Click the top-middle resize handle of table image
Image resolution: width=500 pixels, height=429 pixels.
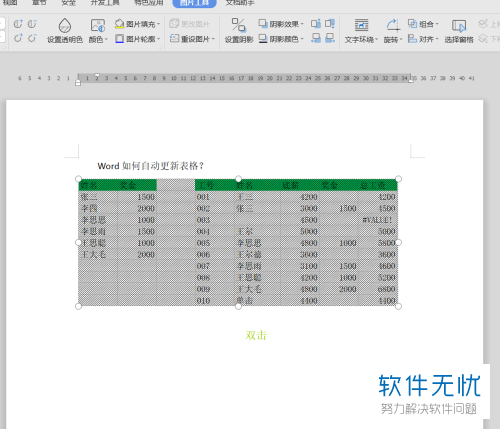click(x=238, y=179)
